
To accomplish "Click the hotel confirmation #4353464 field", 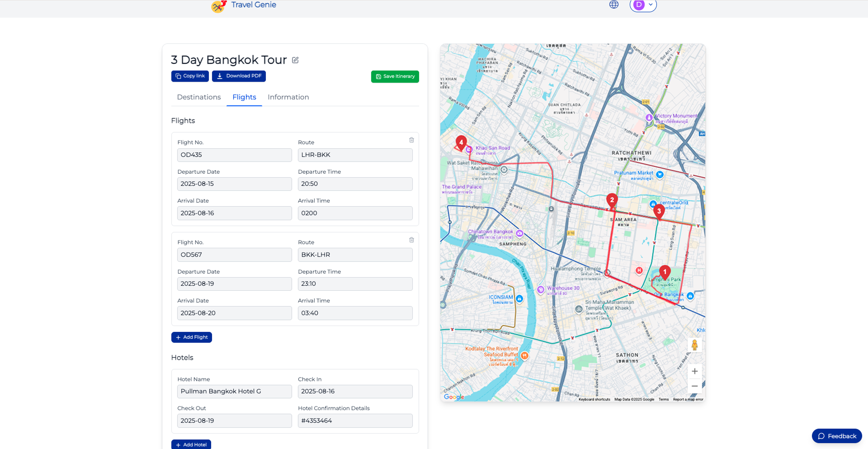I will (x=355, y=421).
